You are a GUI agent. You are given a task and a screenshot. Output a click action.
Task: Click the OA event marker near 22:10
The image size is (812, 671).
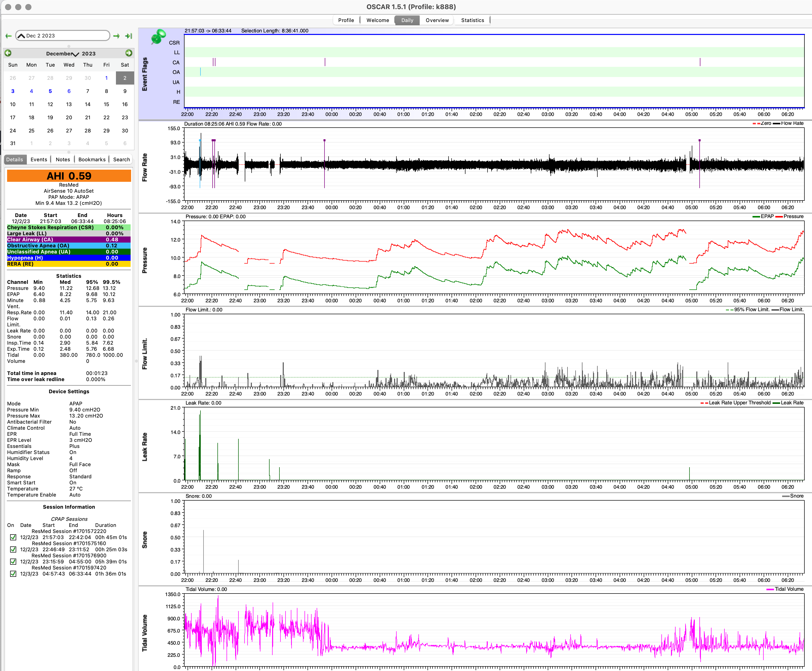click(200, 72)
